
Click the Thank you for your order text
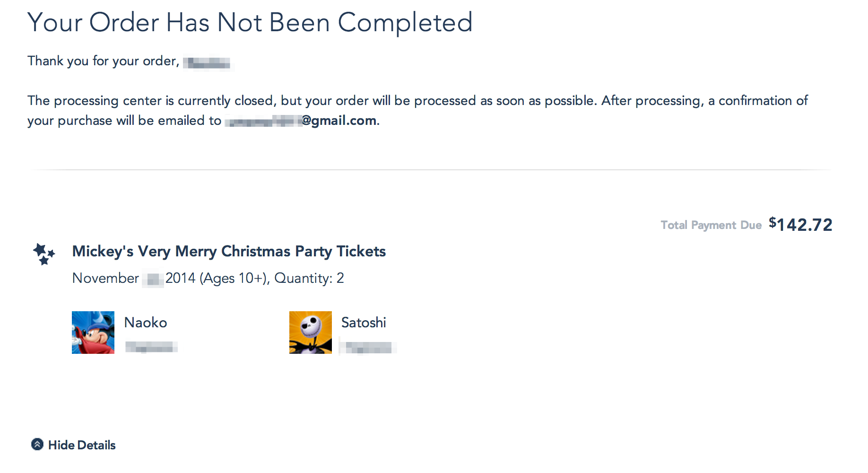coord(103,61)
